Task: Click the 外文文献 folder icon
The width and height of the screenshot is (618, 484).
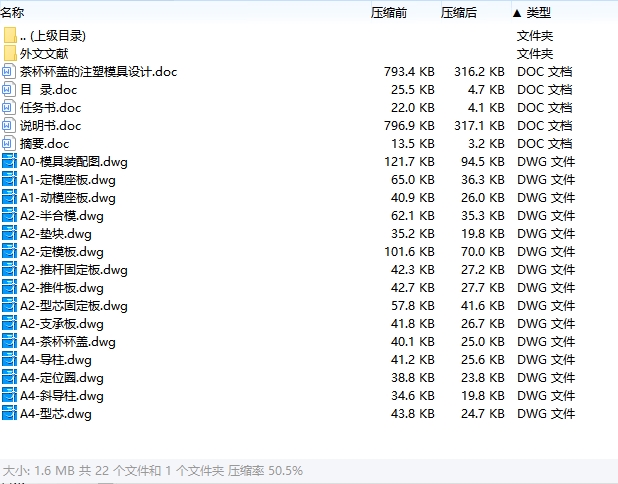Action: pos(9,54)
